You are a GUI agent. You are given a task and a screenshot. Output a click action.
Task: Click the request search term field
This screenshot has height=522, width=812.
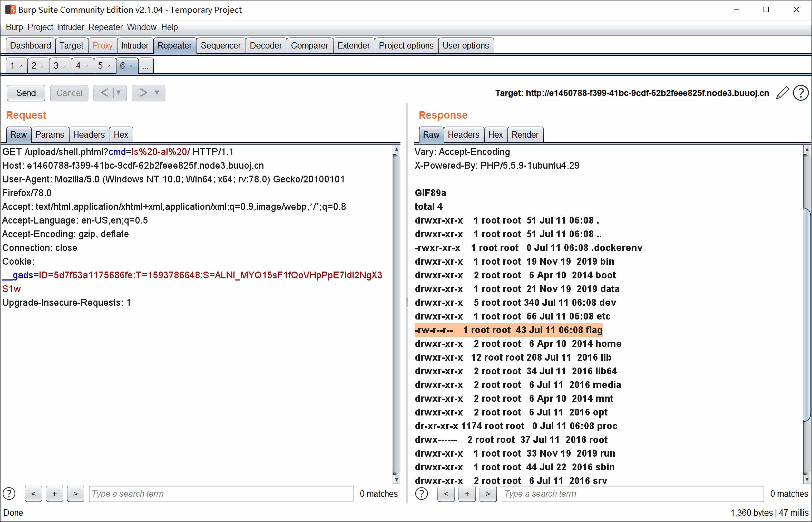point(221,494)
